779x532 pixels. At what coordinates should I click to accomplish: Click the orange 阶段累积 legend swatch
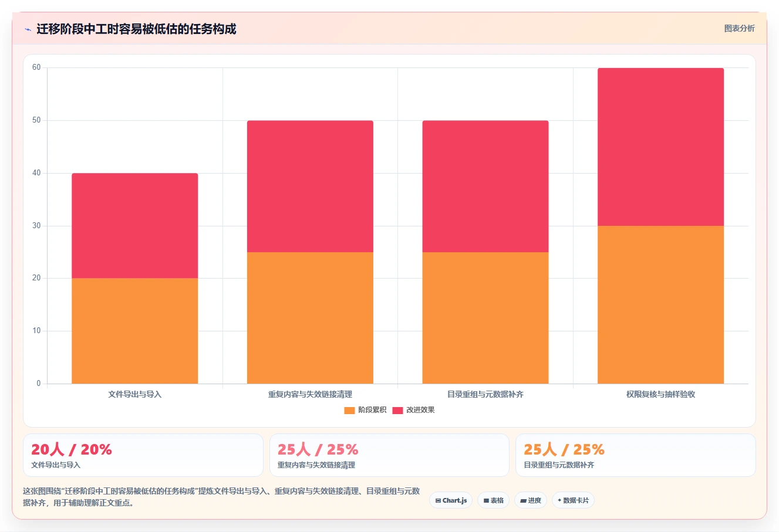pos(349,410)
